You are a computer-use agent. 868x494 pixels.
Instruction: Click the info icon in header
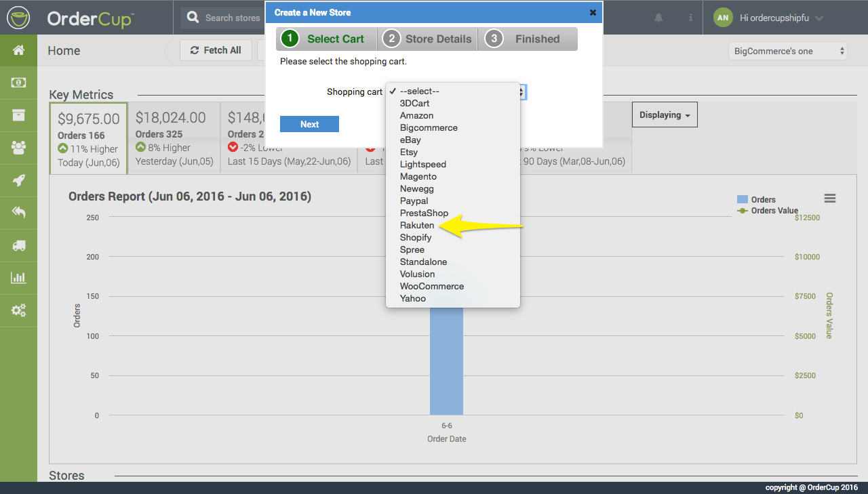coord(690,18)
